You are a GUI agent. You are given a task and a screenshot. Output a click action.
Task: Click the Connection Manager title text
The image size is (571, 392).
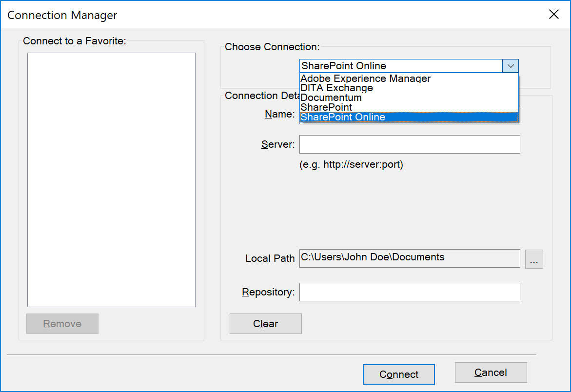tap(62, 15)
